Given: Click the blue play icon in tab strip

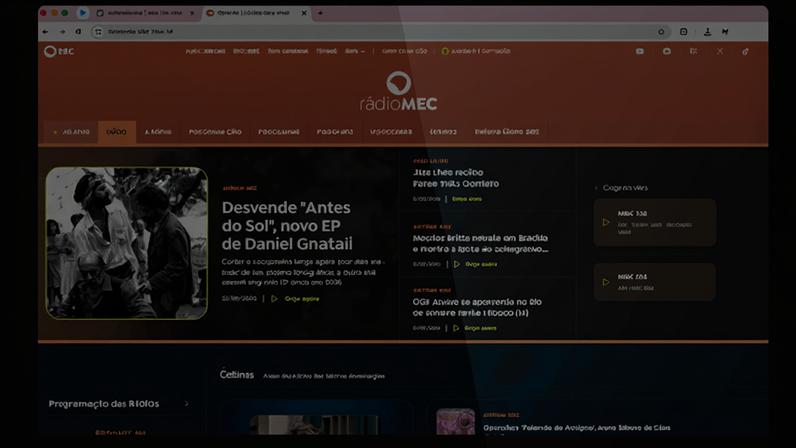Looking at the screenshot, I should 83,13.
